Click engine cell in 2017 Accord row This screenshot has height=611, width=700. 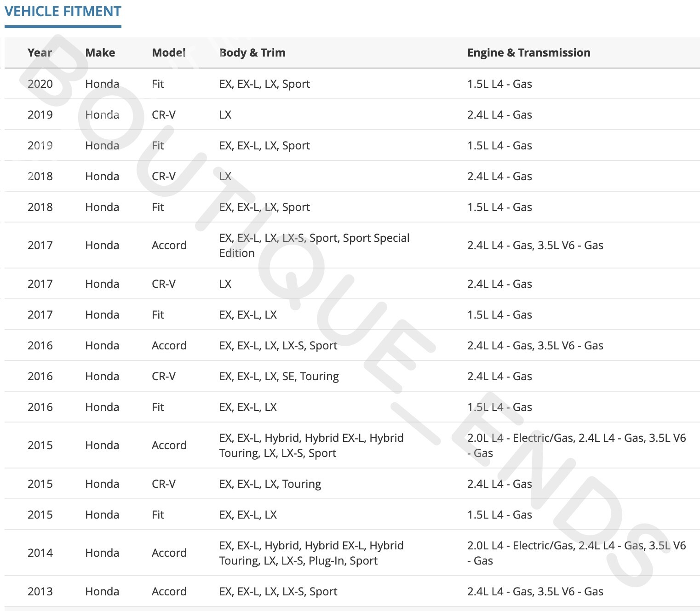[535, 245]
